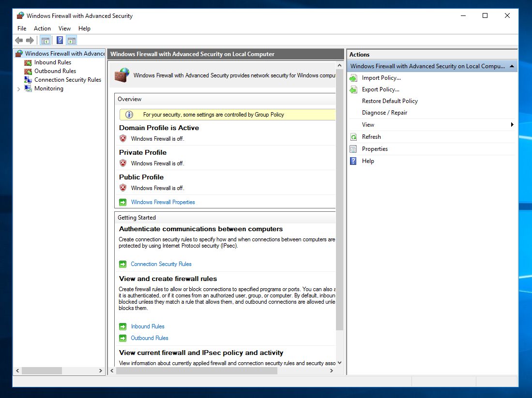532x398 pixels.
Task: Click the center pane vertical scrollbar thumb
Action: pos(339,199)
